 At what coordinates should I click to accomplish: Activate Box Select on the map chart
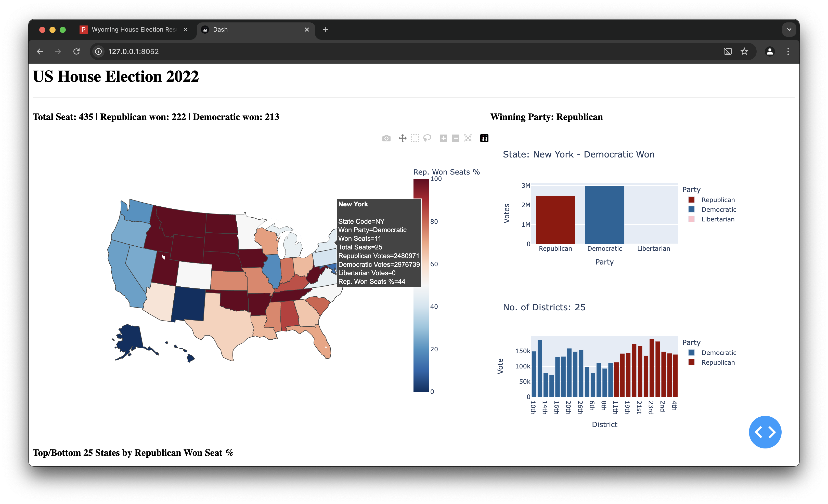[x=415, y=138]
